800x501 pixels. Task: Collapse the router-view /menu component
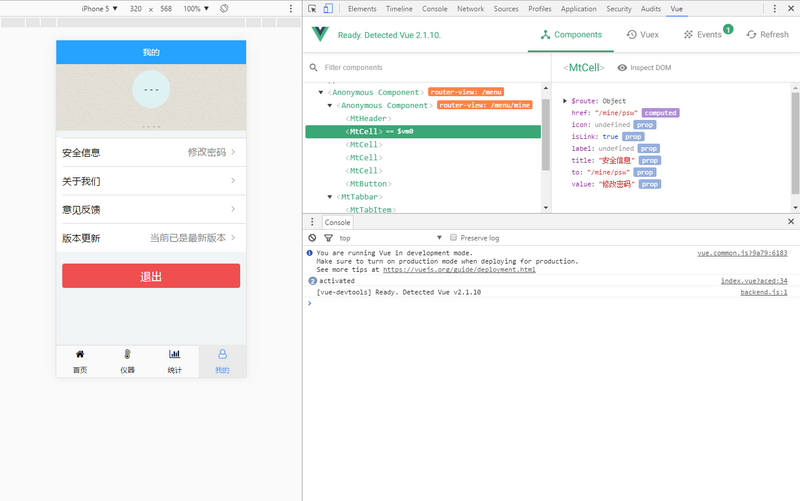321,92
